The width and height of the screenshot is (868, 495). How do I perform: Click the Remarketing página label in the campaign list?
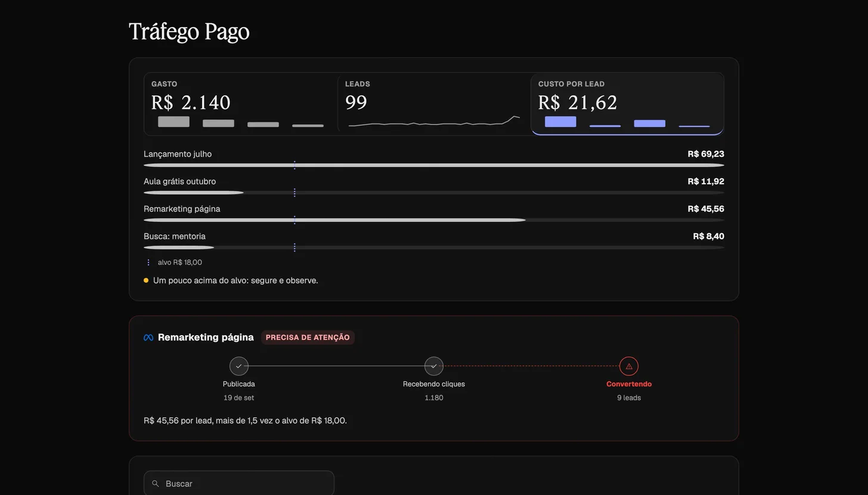pyautogui.click(x=182, y=209)
